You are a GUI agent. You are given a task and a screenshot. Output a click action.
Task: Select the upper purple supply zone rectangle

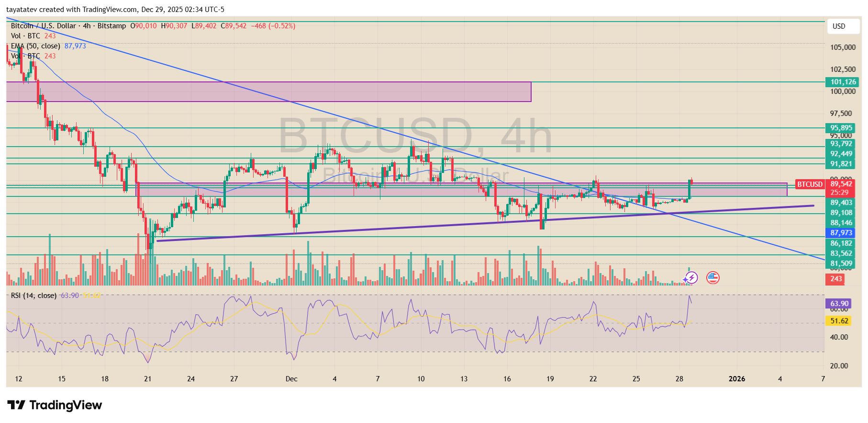pos(268,91)
